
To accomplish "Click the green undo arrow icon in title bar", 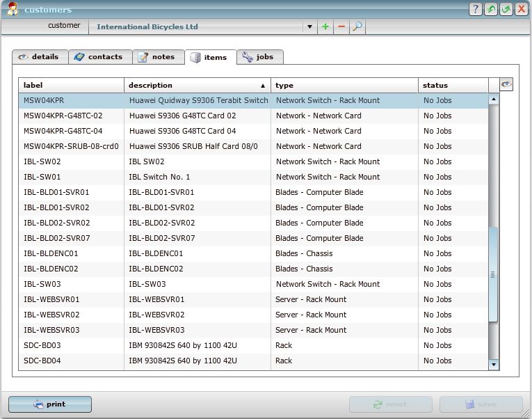I will tap(491, 9).
